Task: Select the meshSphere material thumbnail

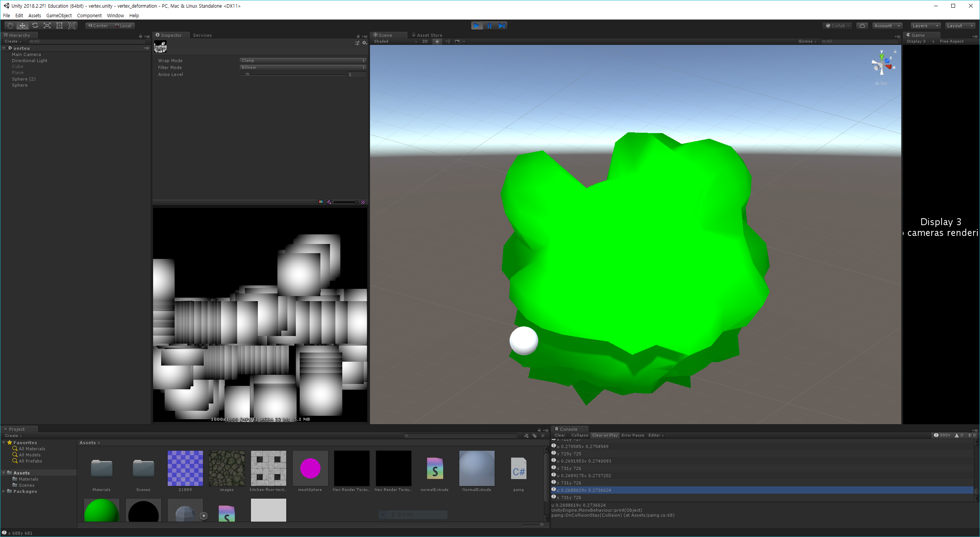Action: 310,468
